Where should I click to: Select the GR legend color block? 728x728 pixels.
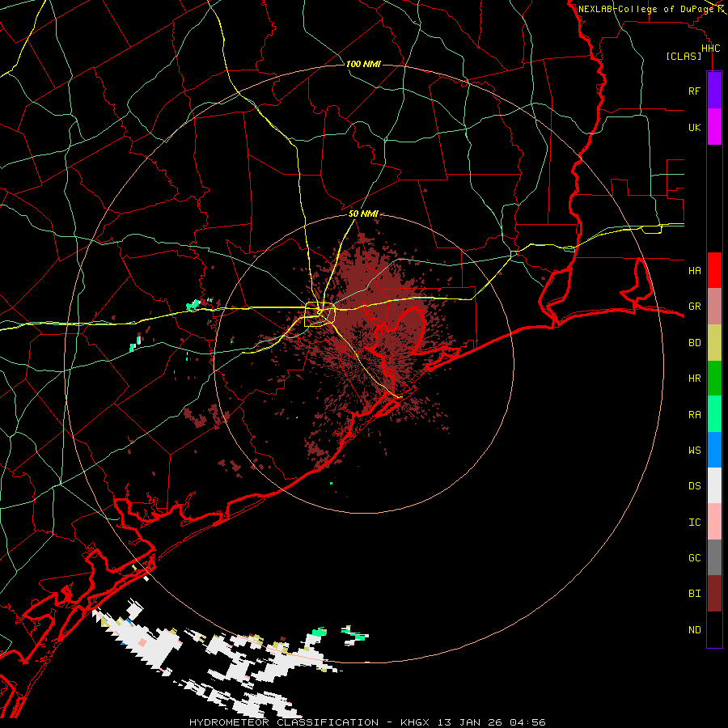coord(714,307)
